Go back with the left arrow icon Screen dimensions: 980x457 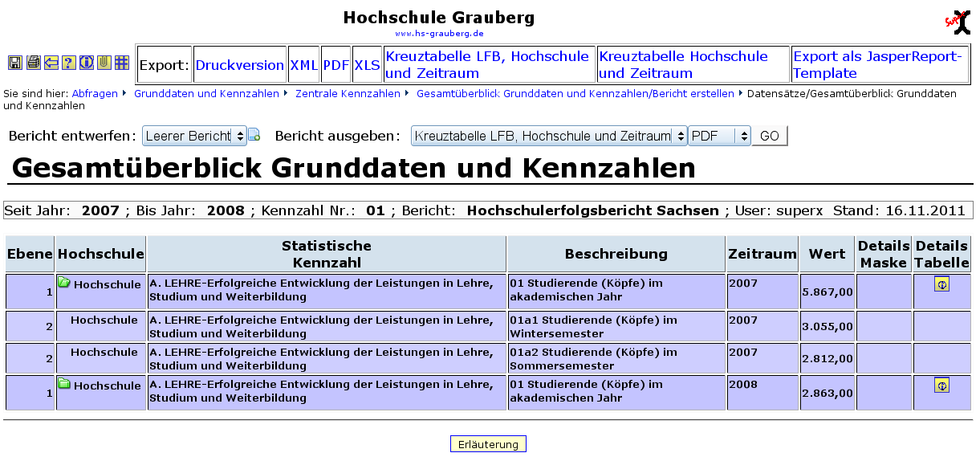click(x=51, y=63)
